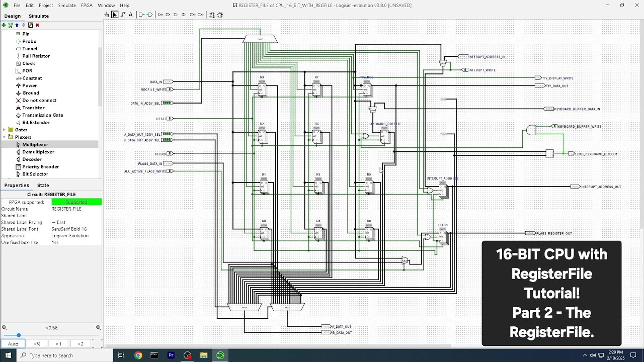Click the Circuit Name value field
Viewport: 644px width, 362px height.
[76, 209]
